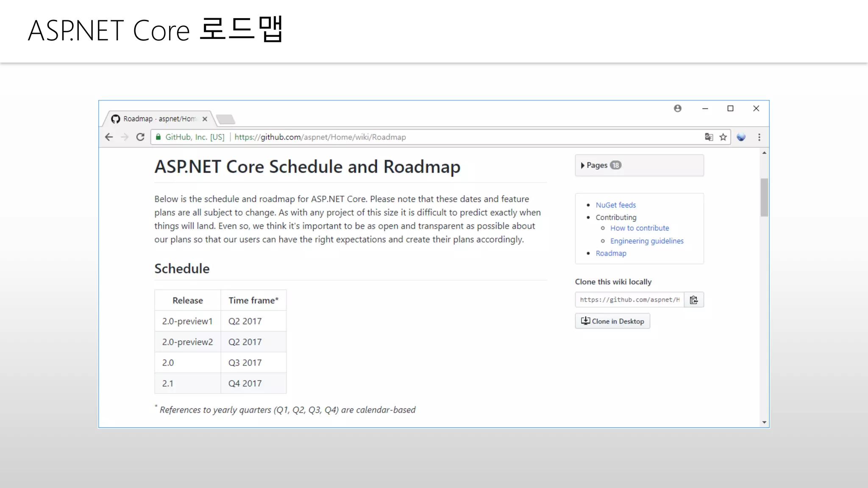Click the 'ASP.NET Core Schedule and Roadmap' heading
This screenshot has height=488, width=868.
click(307, 167)
